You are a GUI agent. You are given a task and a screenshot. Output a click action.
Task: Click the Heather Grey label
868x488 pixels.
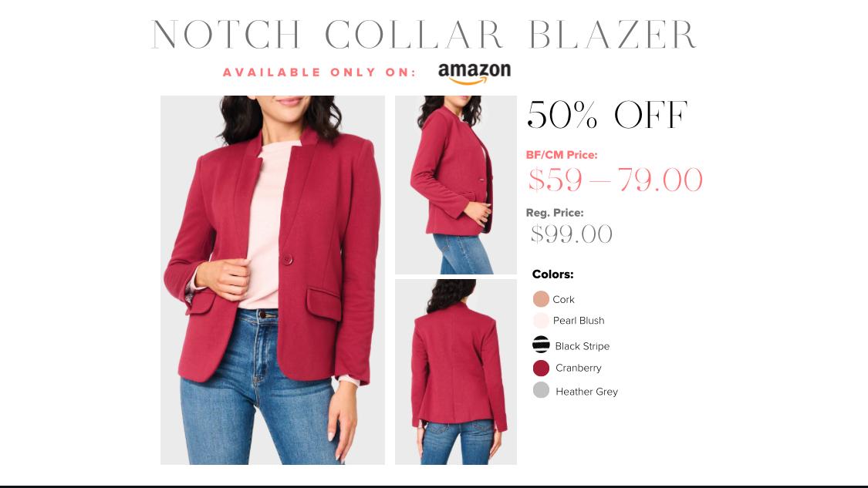[x=587, y=392]
